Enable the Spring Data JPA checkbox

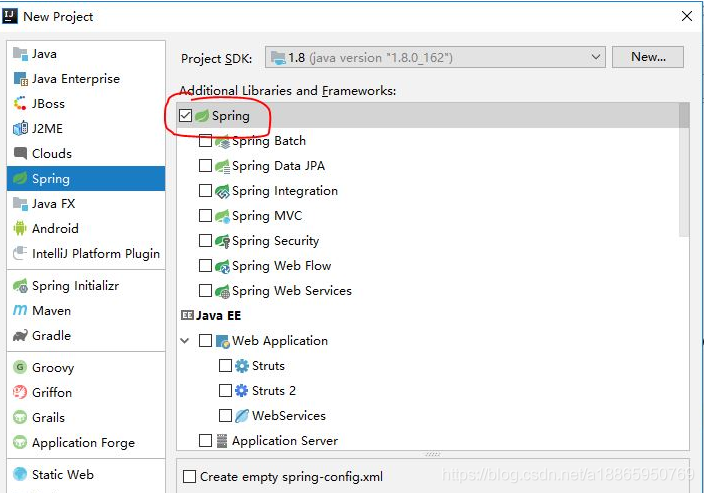click(x=205, y=166)
